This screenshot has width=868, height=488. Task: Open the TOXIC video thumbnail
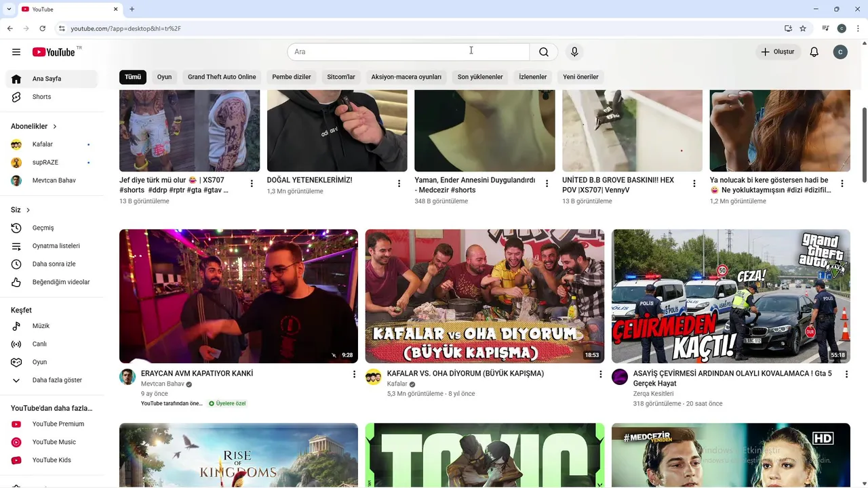pos(485,455)
